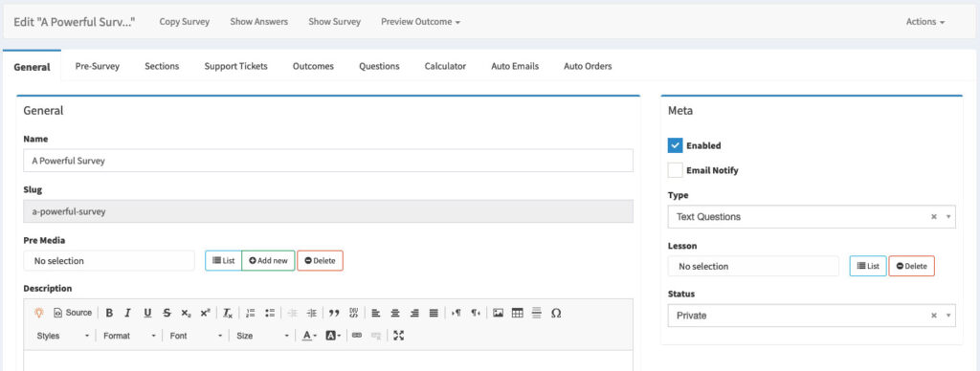Set right-to-left text direction
This screenshot has height=371, width=980.
click(x=476, y=313)
